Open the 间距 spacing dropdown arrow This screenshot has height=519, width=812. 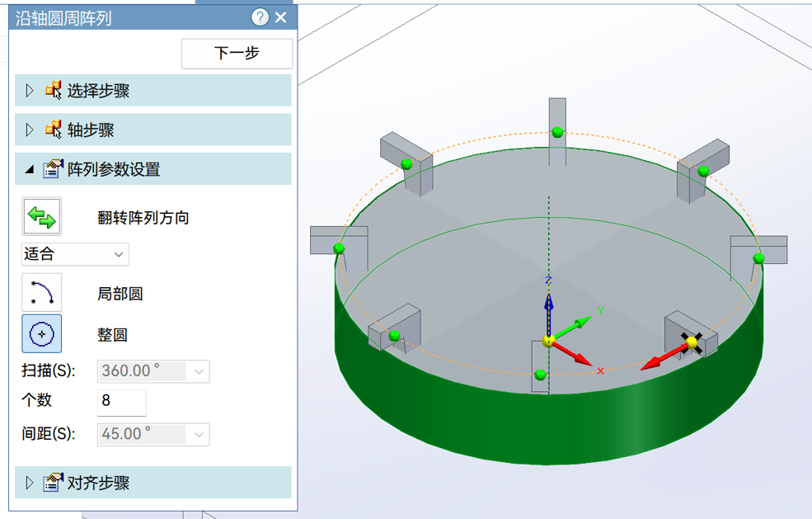199,434
